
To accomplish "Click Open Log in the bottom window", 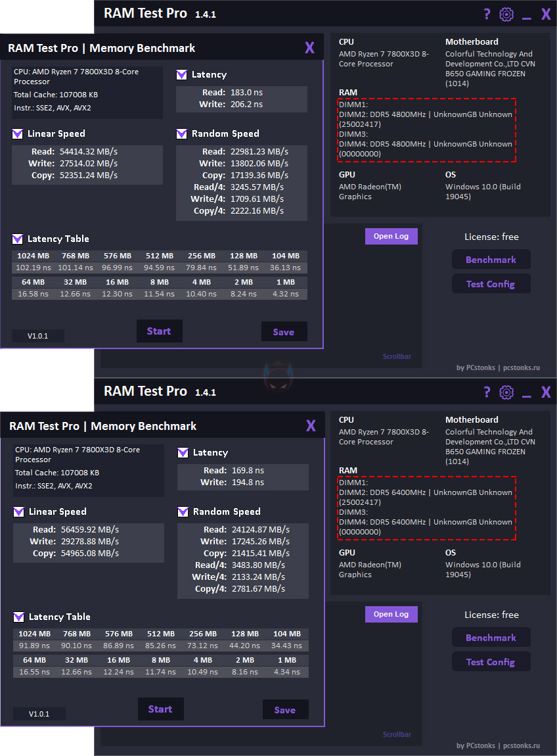I will coord(391,614).
